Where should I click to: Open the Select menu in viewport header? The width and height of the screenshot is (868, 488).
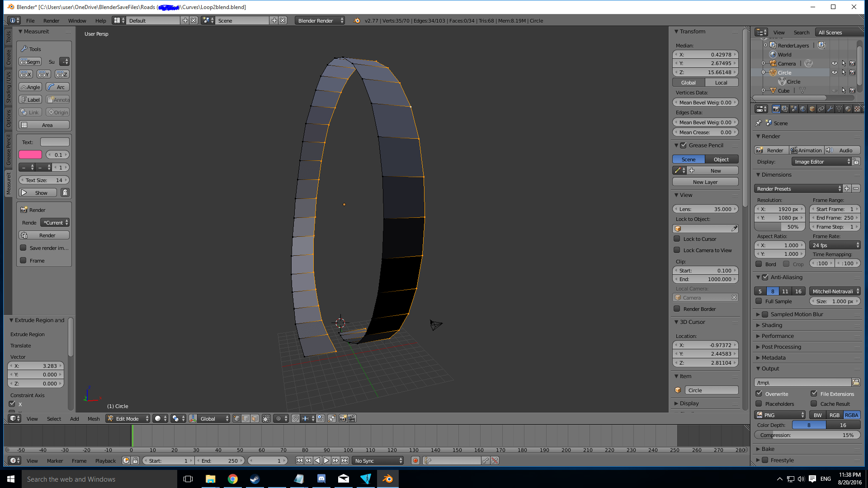click(54, 418)
